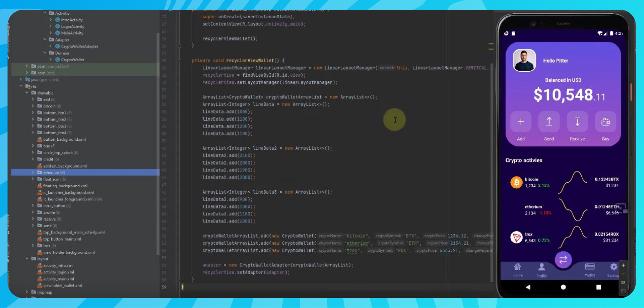Viewport: 644px width, 308px height.
Task: Click code line "recyclerView.setAdapter(adapter);"
Action: pos(246,272)
